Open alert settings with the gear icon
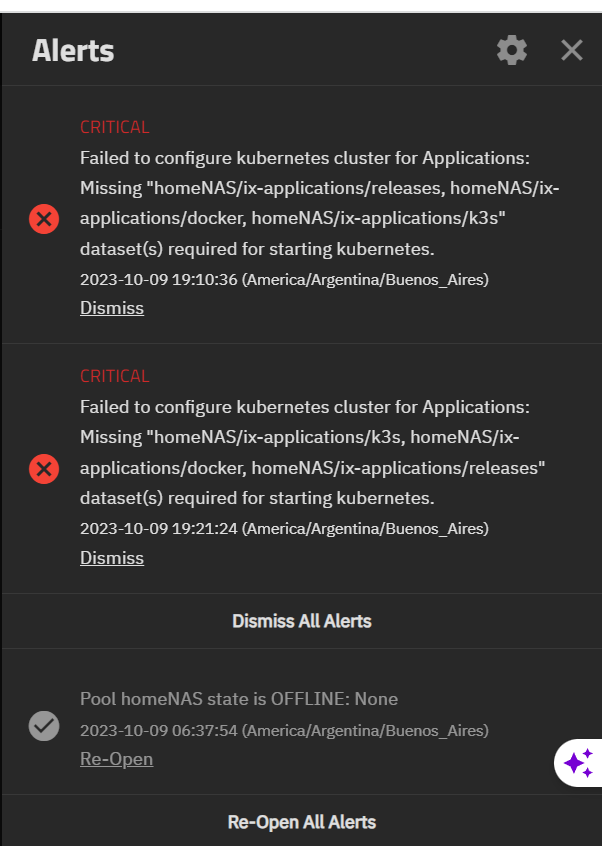 click(511, 51)
